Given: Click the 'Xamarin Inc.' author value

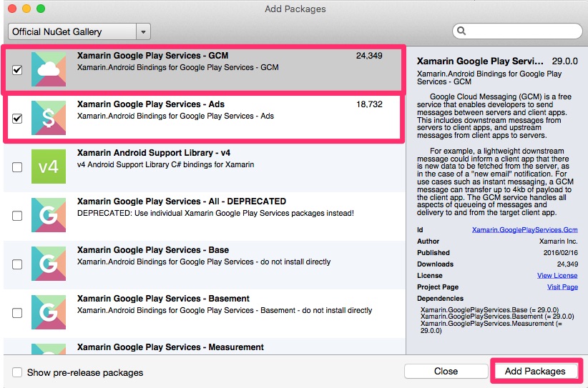Looking at the screenshot, I should pos(559,242).
